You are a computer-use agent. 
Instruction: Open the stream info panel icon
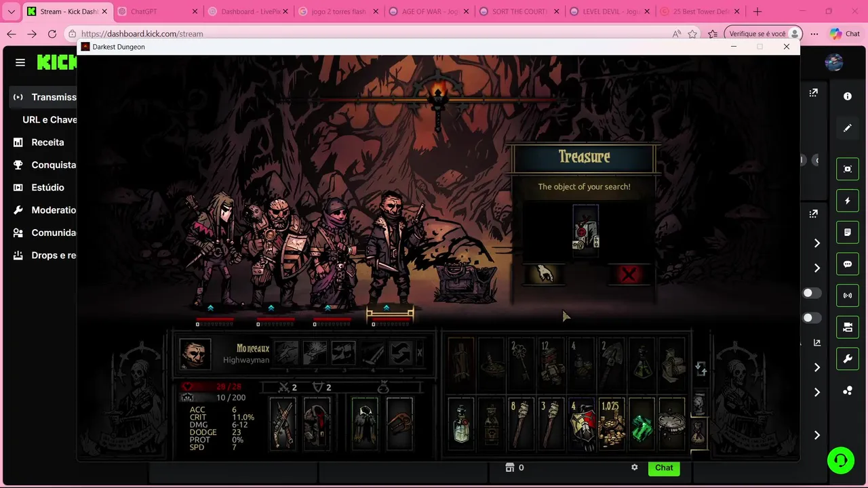tap(848, 96)
